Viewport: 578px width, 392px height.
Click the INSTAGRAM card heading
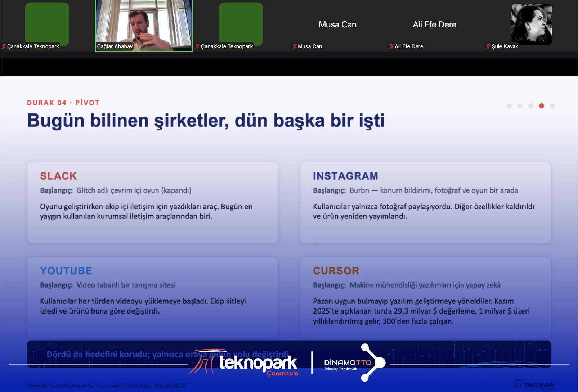(x=345, y=176)
